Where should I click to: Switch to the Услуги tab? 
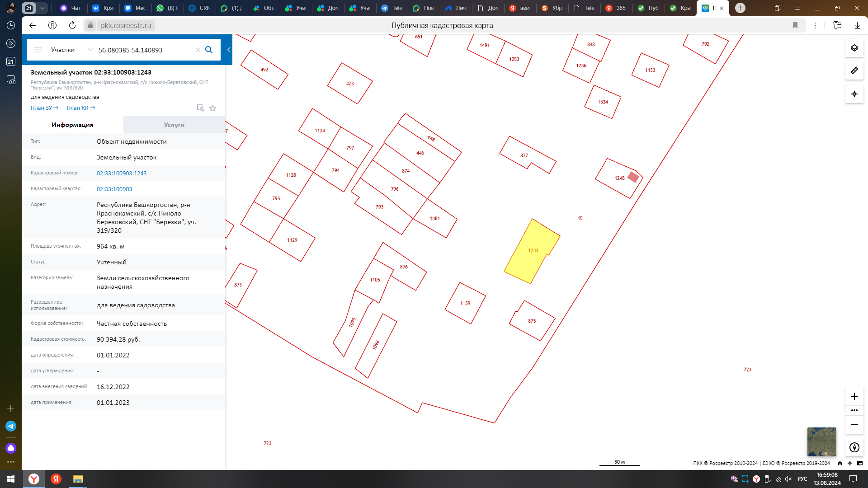(174, 125)
